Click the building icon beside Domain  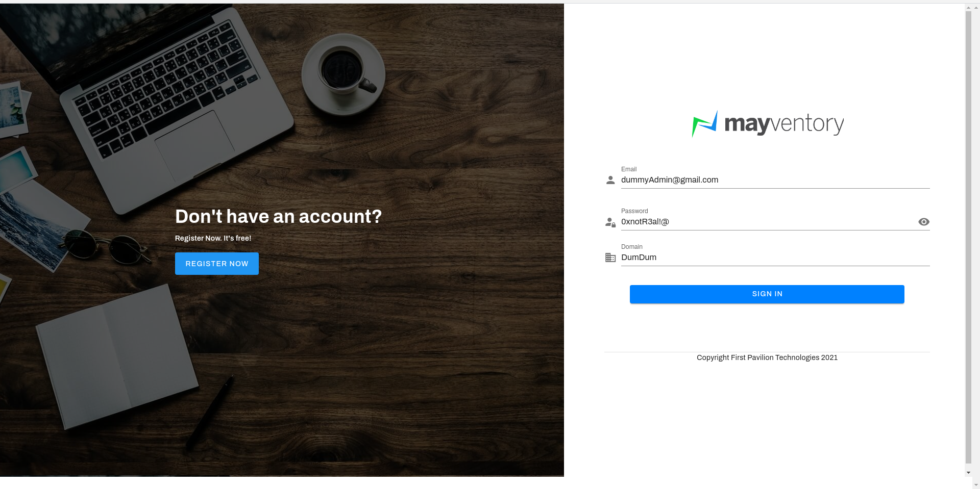(610, 258)
